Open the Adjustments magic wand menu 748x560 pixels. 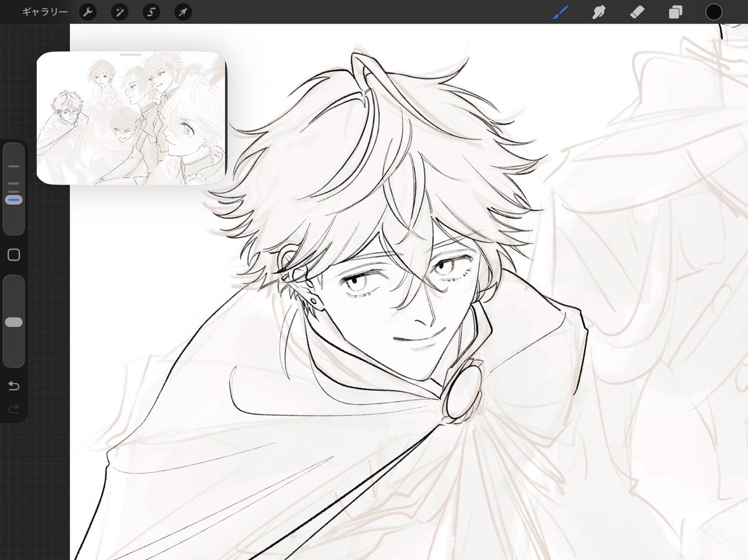click(120, 12)
